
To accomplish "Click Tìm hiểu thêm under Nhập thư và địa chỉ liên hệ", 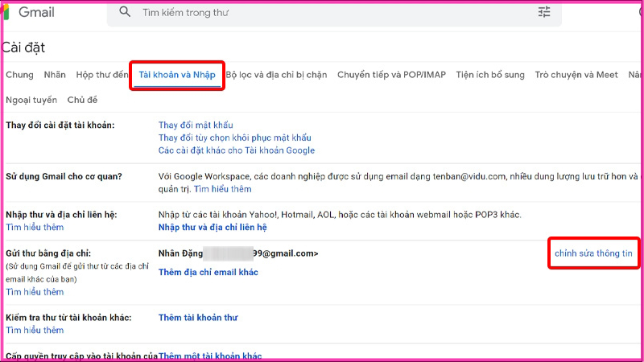I will tap(35, 228).
